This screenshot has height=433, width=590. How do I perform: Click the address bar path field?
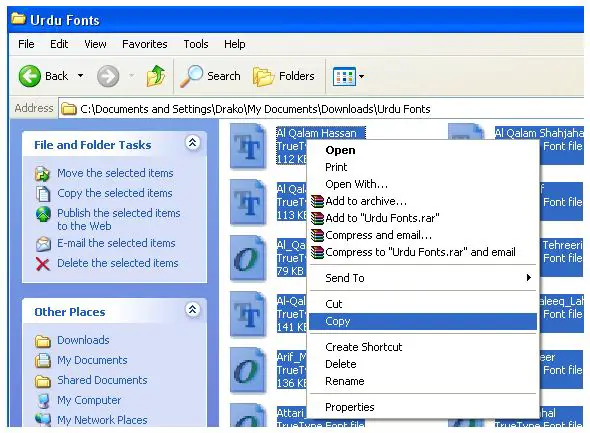coord(322,109)
